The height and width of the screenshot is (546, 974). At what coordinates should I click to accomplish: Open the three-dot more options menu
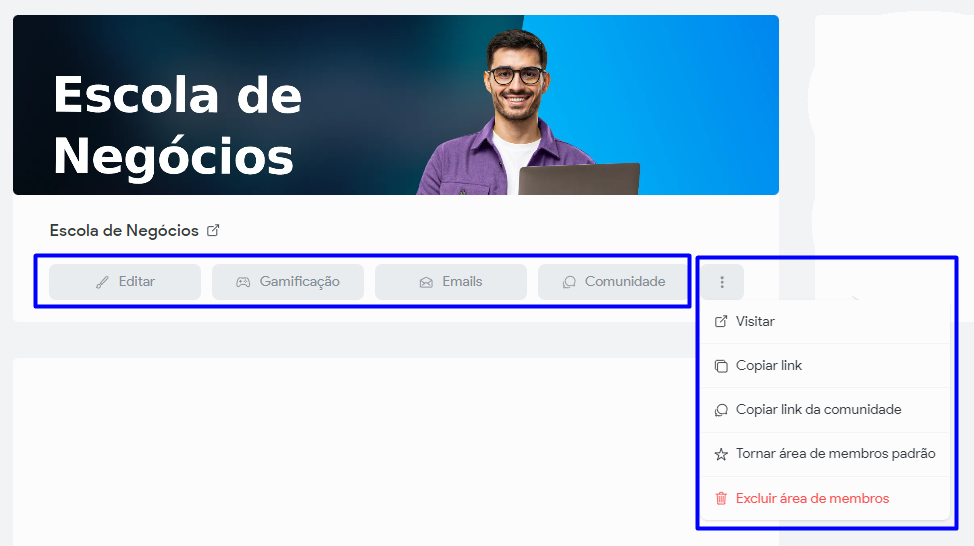click(722, 282)
